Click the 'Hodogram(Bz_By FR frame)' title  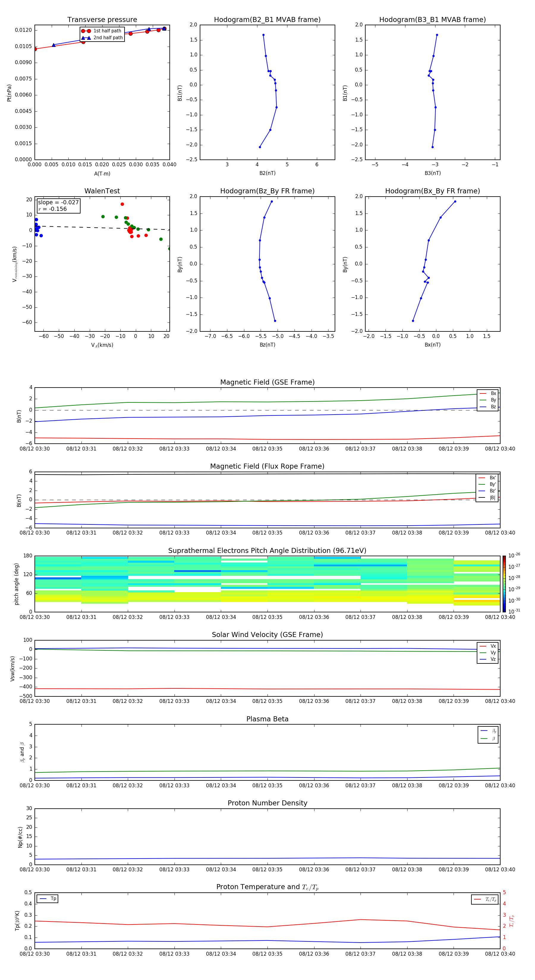(x=267, y=191)
